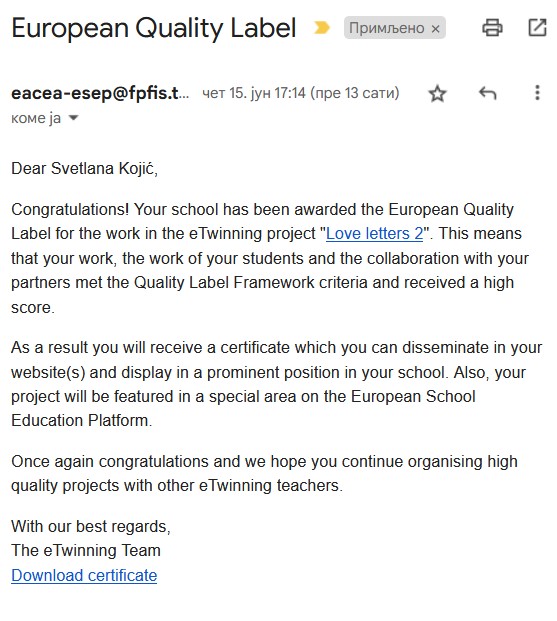Screen dimensions: 557x621
Task: Star this message
Action: pos(437,93)
